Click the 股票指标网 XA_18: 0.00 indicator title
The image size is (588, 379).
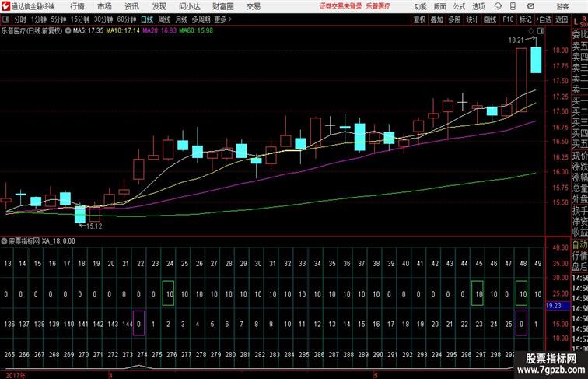42,241
